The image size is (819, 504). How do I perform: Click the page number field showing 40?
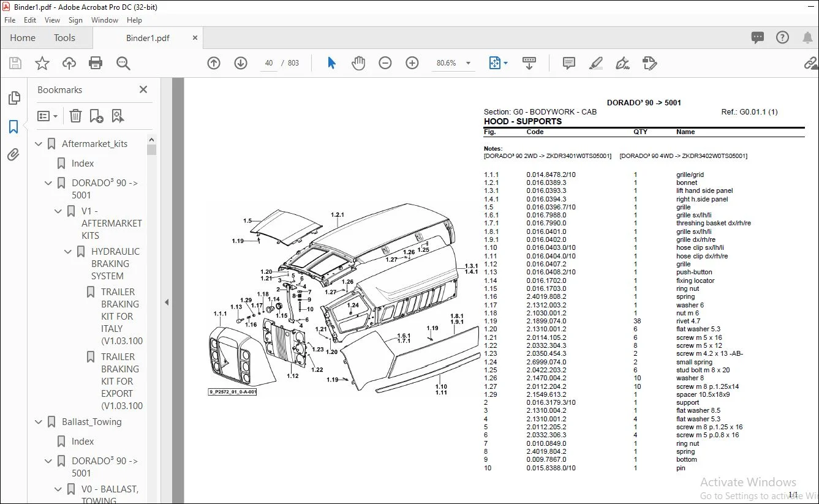click(x=268, y=63)
